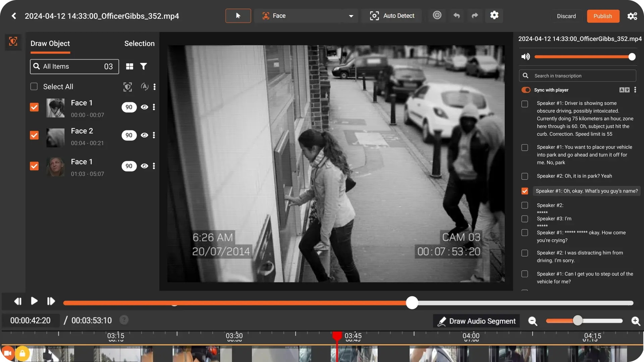
Task: Redo the last action
Action: pos(475,15)
